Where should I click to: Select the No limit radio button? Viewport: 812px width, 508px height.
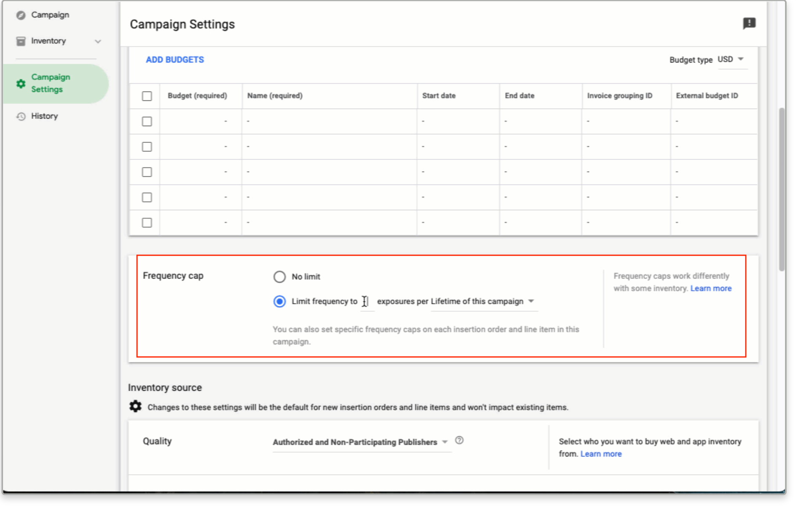point(279,277)
